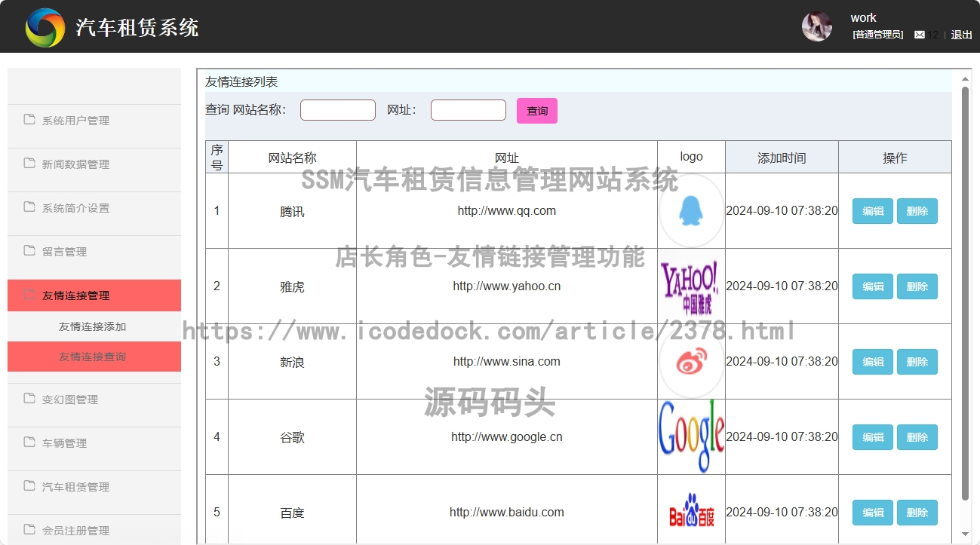Click the folder icon beside 友情连接管理
Screen dimensions: 980x545
tap(29, 295)
